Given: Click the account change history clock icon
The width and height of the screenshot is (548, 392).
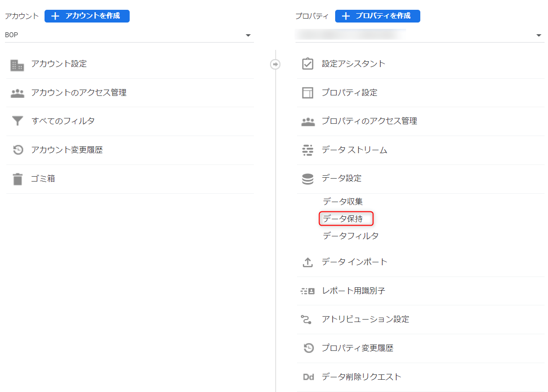Looking at the screenshot, I should [18, 150].
